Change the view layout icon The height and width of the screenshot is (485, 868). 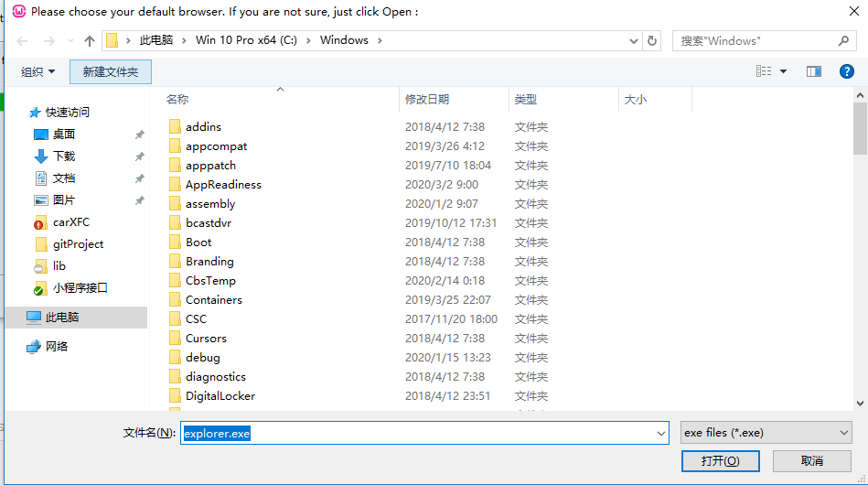point(764,71)
